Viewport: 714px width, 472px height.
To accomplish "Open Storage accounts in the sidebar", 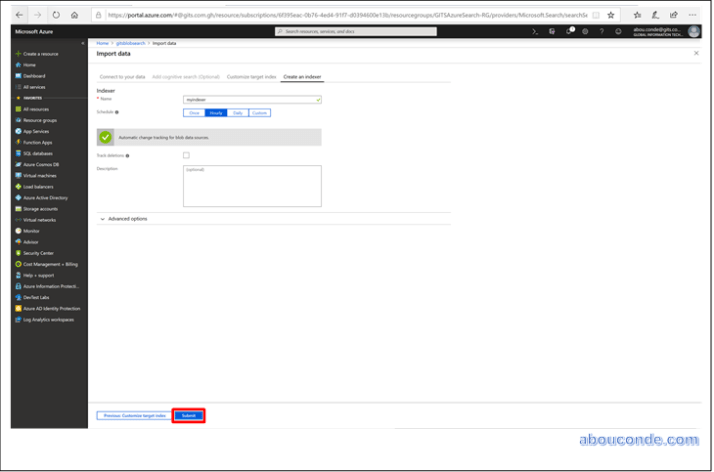I will [40, 208].
